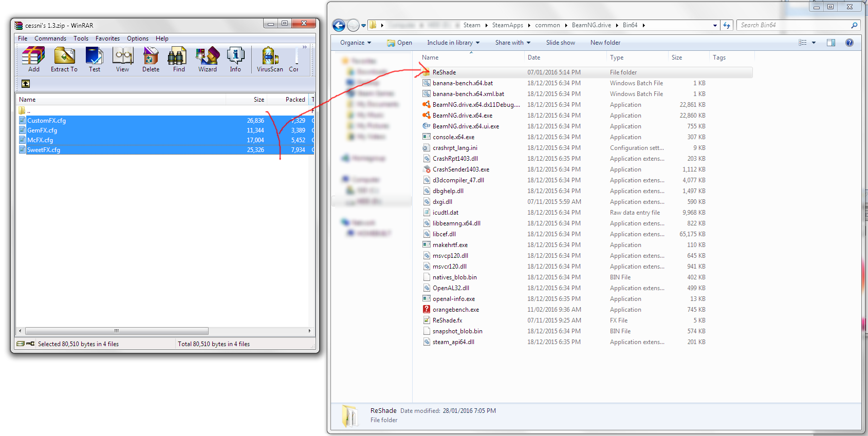This screenshot has height=436, width=868.
Task: Open the WinRAR Options menu
Action: (x=138, y=39)
